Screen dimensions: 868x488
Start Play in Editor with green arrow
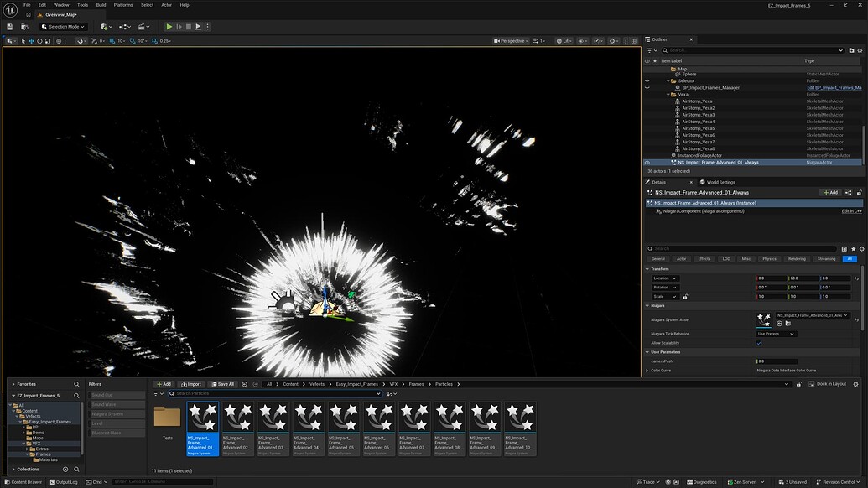(x=169, y=27)
